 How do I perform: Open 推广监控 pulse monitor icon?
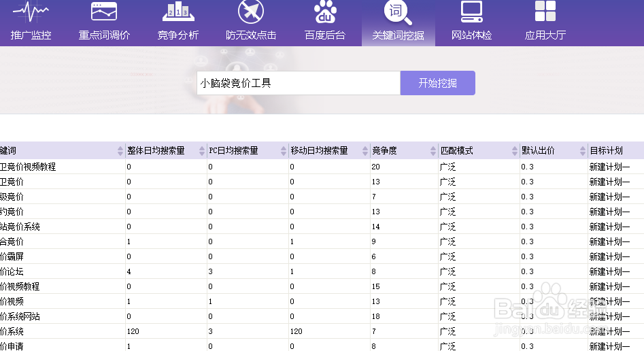31,12
